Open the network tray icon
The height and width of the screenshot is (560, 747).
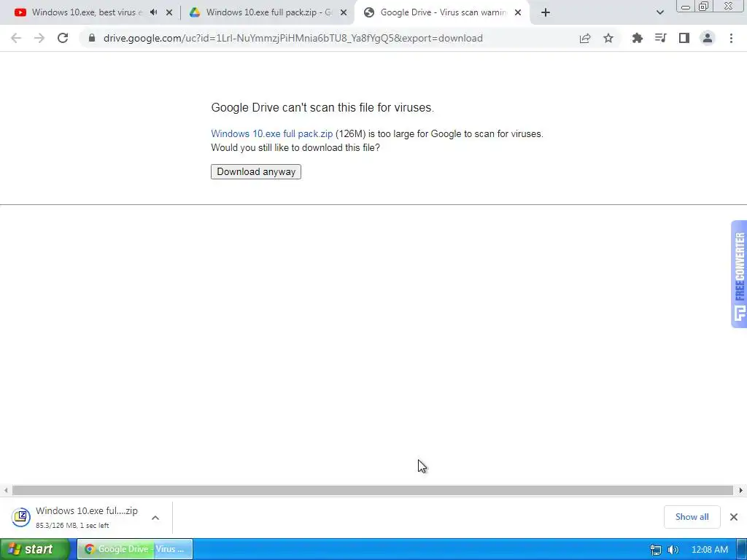pyautogui.click(x=656, y=550)
